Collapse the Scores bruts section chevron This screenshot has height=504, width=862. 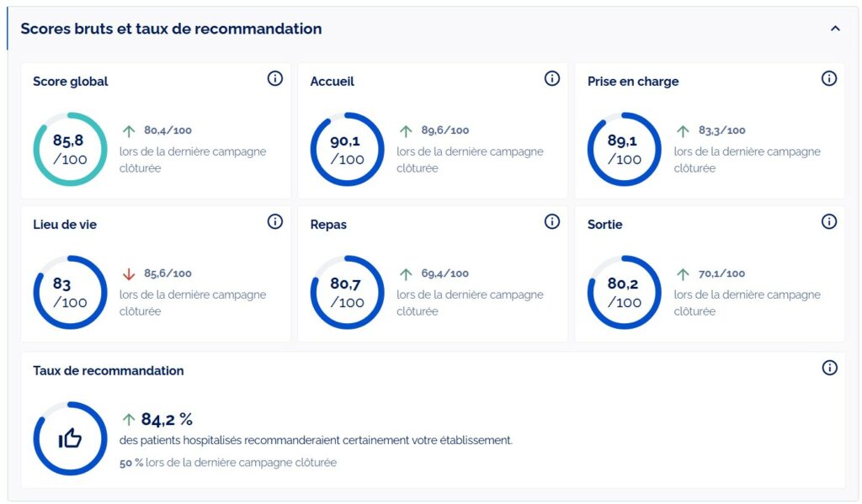[x=835, y=29]
